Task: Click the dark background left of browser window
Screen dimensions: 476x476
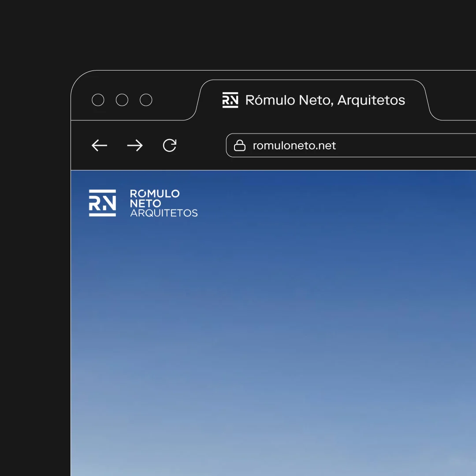Action: coord(35,264)
